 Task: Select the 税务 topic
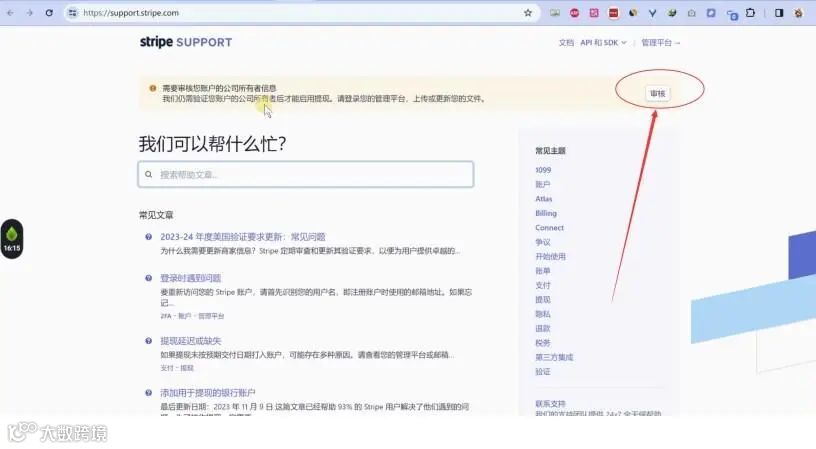543,343
